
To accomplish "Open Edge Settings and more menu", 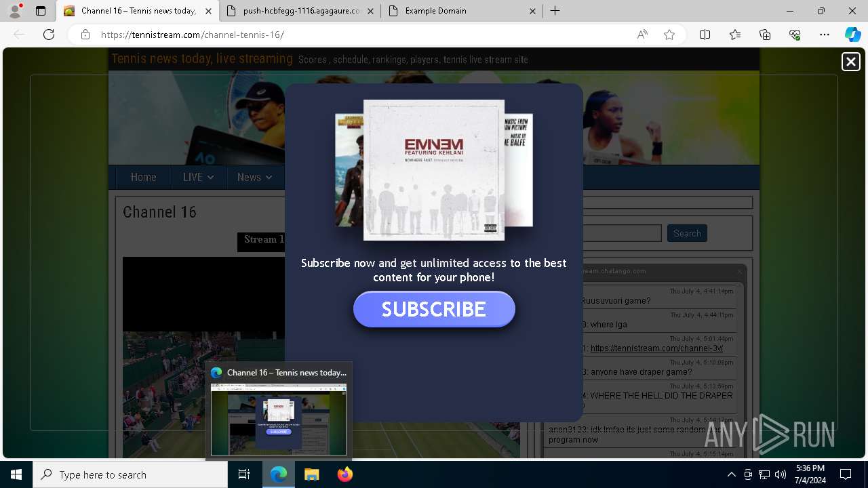I will [825, 35].
